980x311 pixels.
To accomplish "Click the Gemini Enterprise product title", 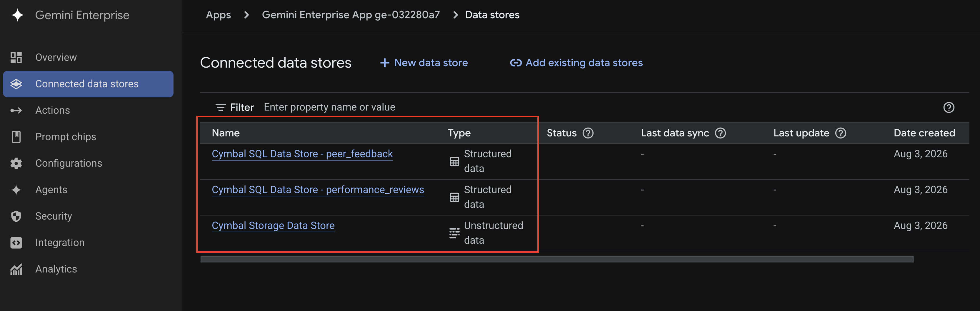I will (x=82, y=15).
